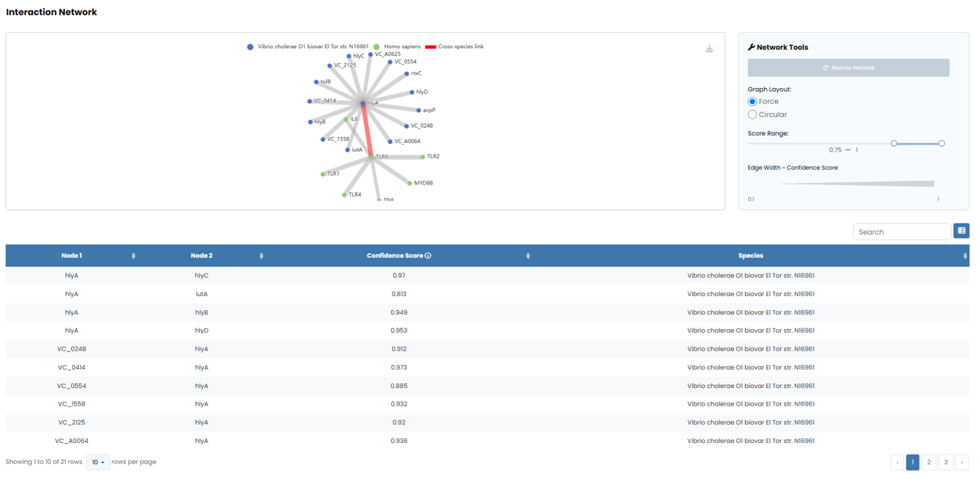Viewport: 980px width, 479px height.
Task: Toggle Homo sapiens legend entry
Action: [x=377, y=47]
